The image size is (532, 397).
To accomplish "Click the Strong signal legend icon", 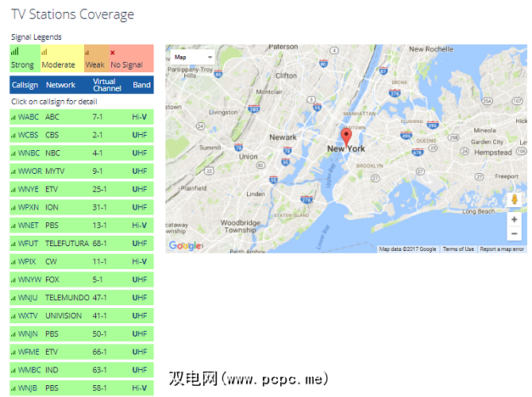I will (x=14, y=52).
